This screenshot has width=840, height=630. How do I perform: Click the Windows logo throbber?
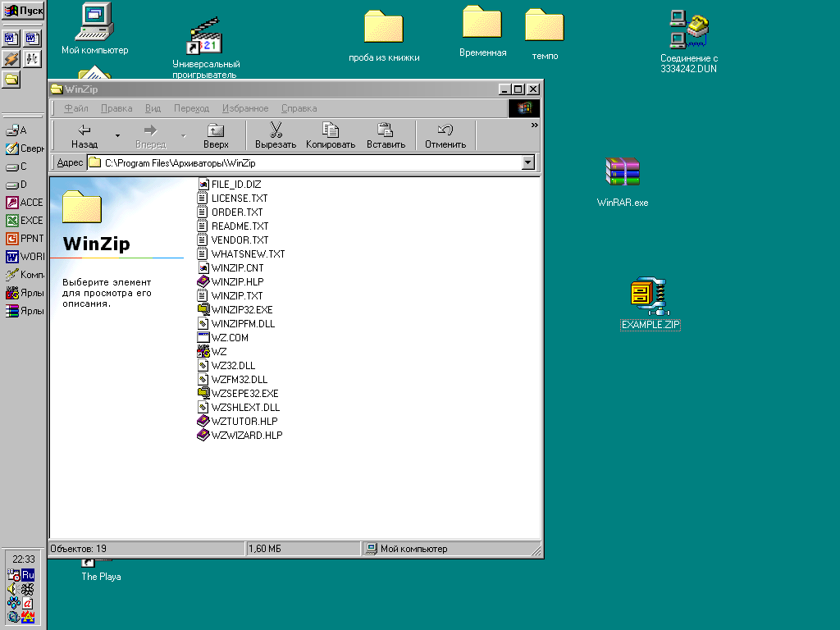[523, 108]
